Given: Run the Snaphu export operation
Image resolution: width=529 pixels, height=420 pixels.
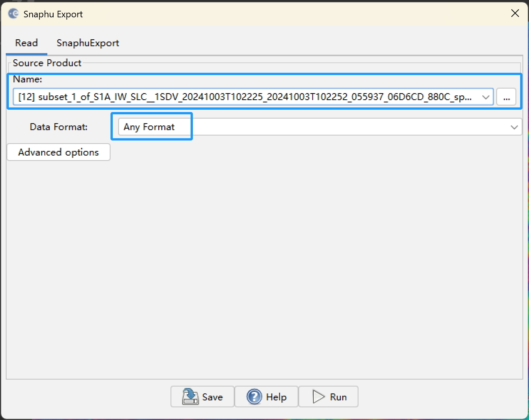Looking at the screenshot, I should (328, 397).
